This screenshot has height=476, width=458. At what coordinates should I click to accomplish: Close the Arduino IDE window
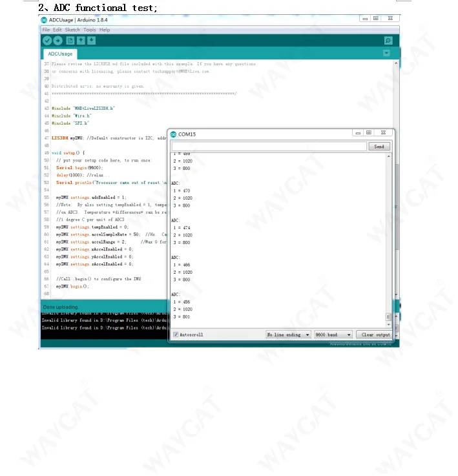[391, 18]
